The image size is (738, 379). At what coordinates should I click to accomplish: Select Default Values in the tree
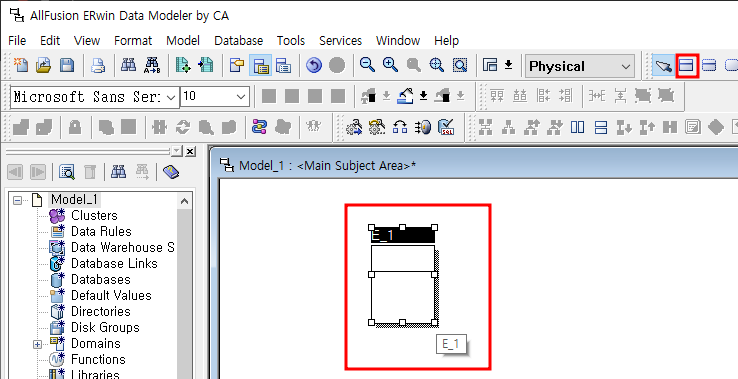click(x=111, y=296)
